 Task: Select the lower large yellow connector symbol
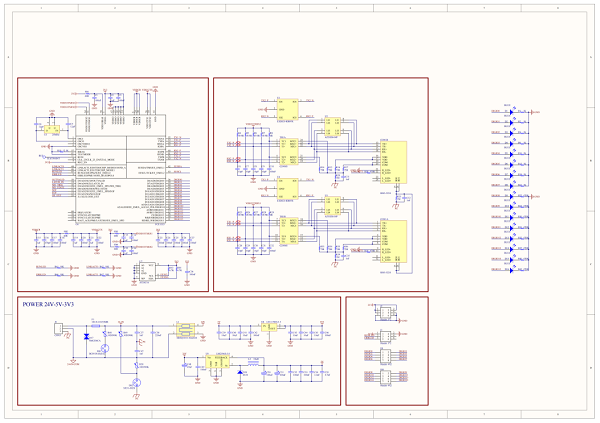393,242
